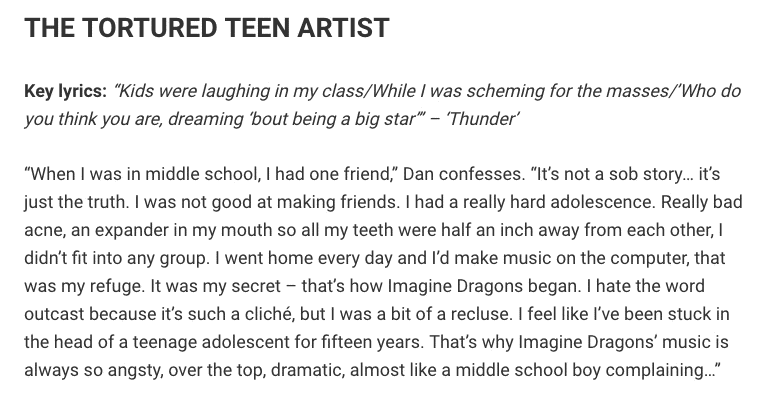Click the word "acne" in the paragraph
This screenshot has width=760, height=400.
coord(44,230)
